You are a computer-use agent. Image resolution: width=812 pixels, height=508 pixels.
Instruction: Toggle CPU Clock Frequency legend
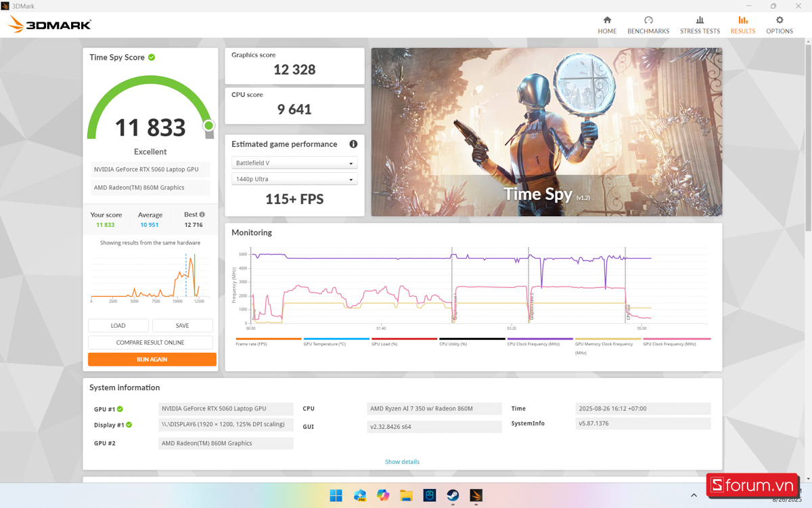click(x=540, y=342)
